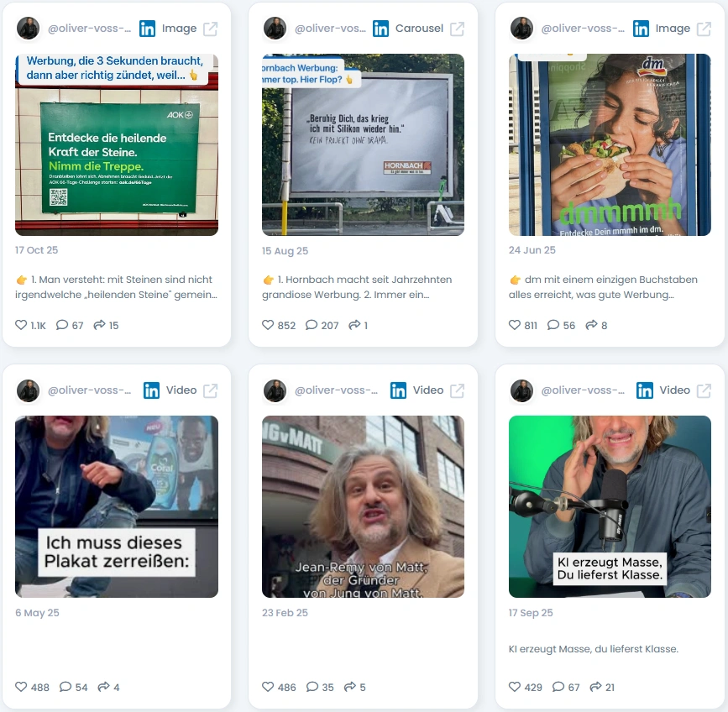Click heart icon with 486 likes
This screenshot has width=728, height=712.
268,687
